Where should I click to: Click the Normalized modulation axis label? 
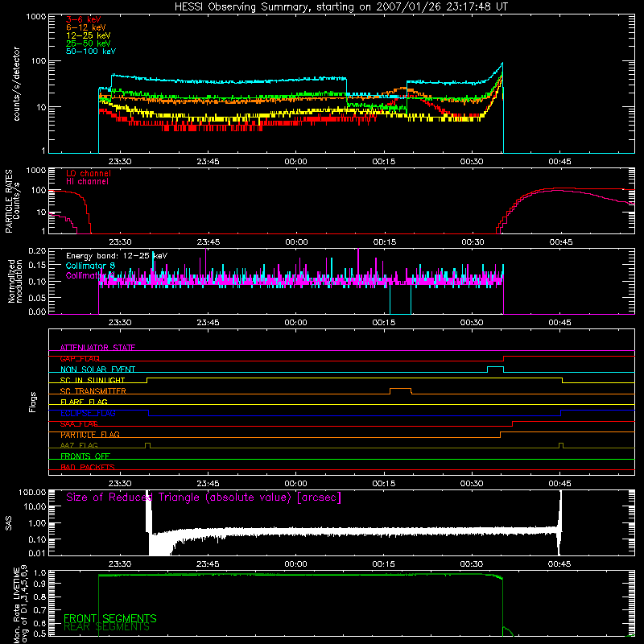(15, 281)
